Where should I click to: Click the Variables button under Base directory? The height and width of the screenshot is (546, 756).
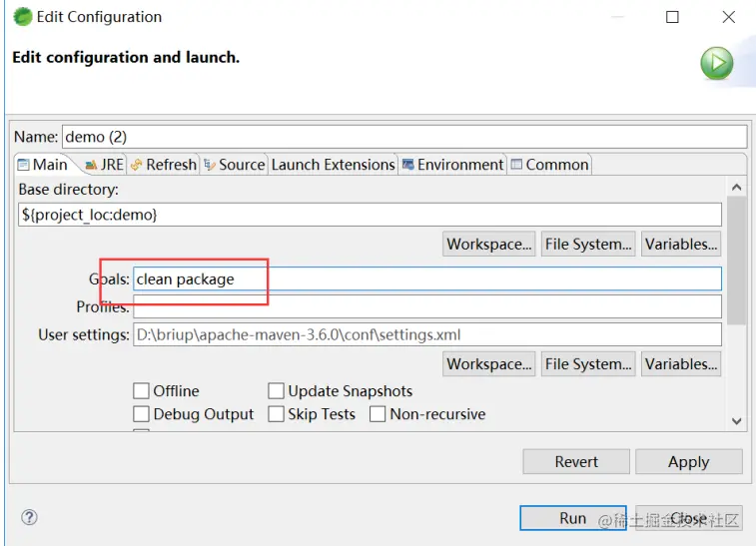click(x=681, y=244)
